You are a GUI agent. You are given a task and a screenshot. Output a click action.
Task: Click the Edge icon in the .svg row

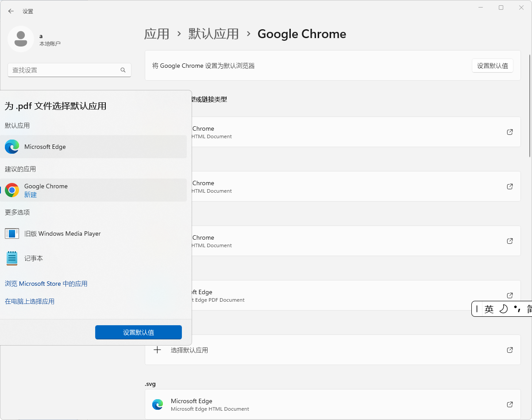[157, 404]
